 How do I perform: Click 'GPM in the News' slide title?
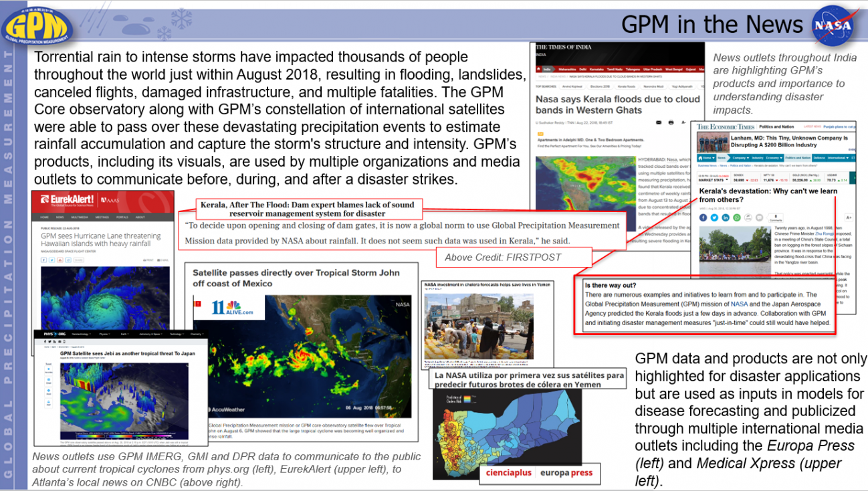click(712, 25)
